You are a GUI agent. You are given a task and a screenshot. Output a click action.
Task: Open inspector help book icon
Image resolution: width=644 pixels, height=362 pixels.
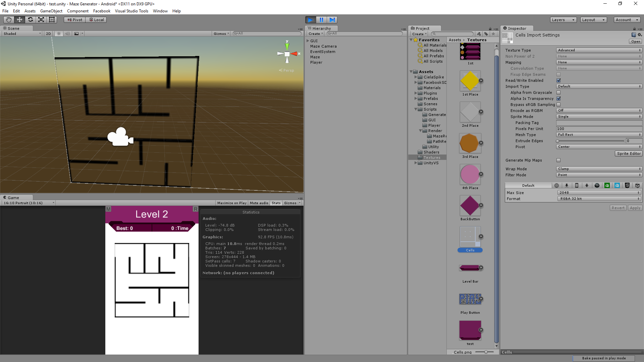634,35
